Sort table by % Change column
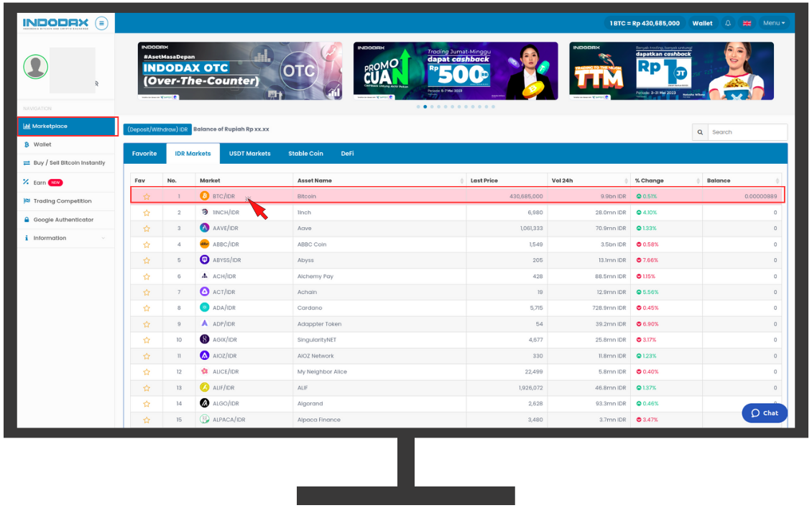This screenshot has width=812, height=508. coord(666,180)
